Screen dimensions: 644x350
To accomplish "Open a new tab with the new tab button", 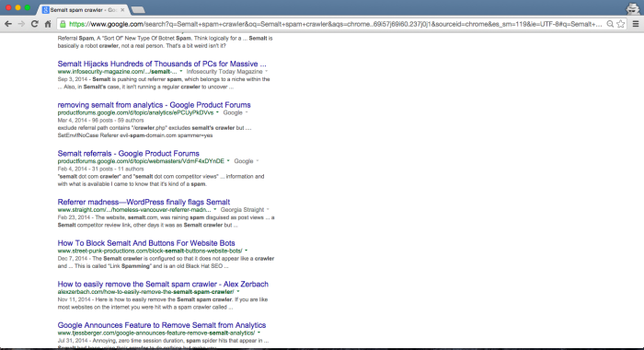I will (x=138, y=10).
